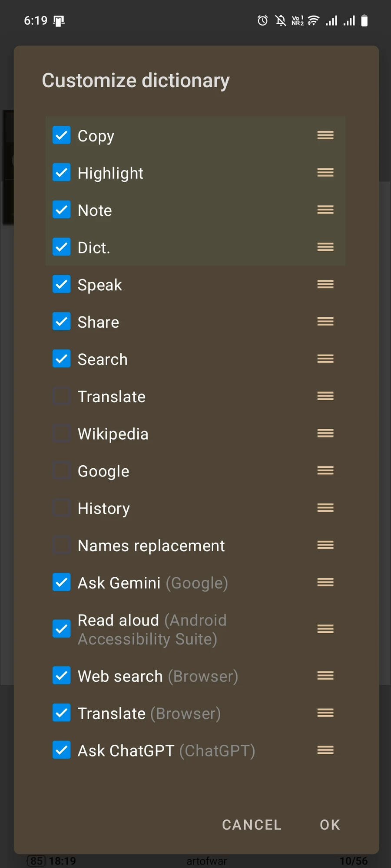Tap the Translate (Browser) label

pyautogui.click(x=149, y=713)
